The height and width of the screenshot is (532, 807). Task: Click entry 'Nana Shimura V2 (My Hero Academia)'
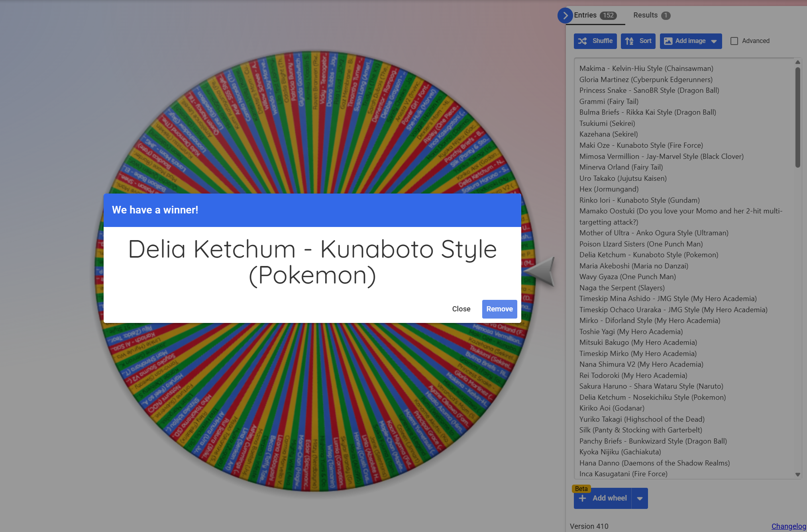pyautogui.click(x=641, y=364)
